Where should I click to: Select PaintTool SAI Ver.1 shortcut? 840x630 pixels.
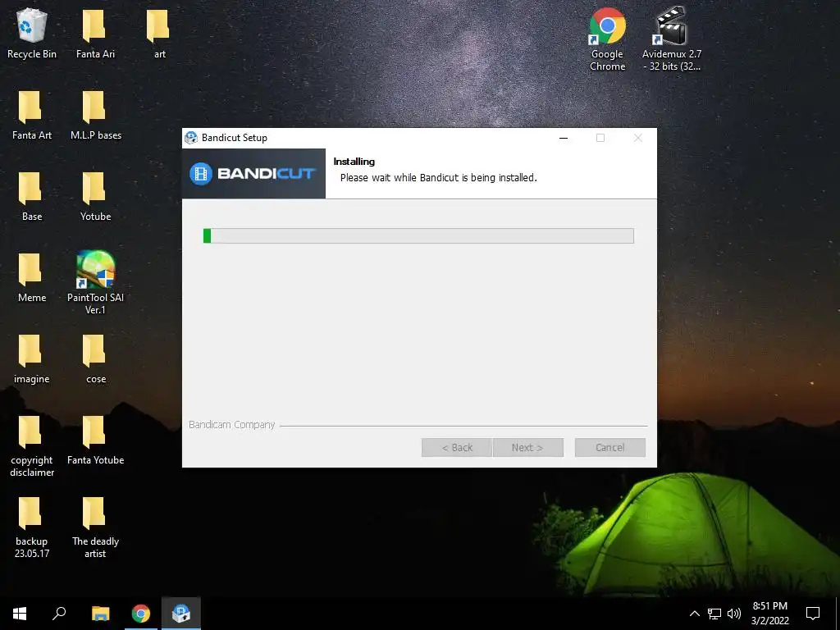[95, 283]
